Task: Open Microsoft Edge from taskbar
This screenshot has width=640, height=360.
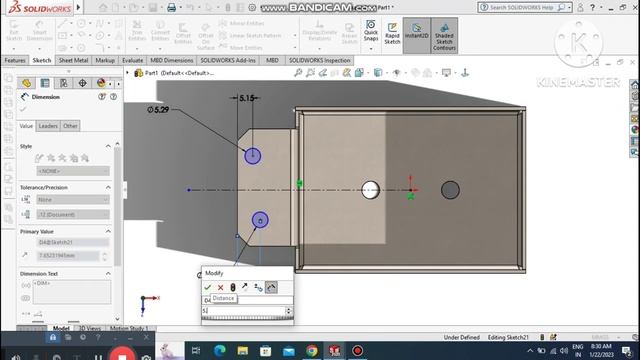Action: pos(220,351)
